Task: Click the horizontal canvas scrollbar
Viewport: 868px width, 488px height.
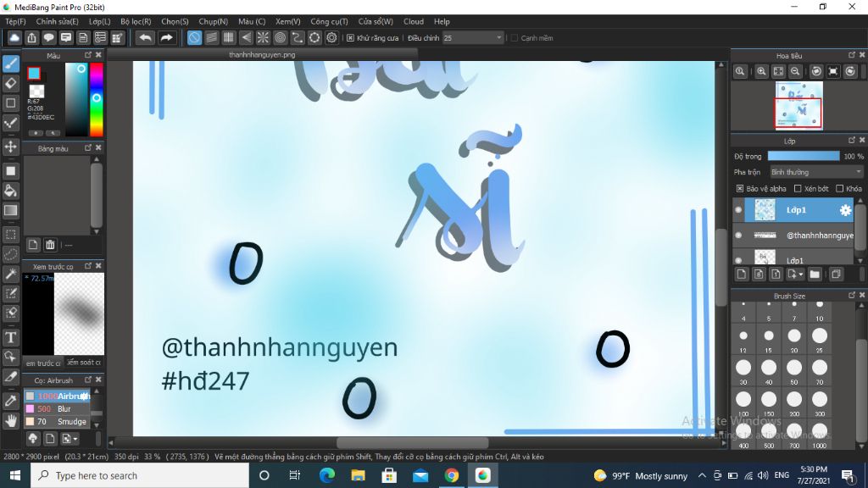Action: pyautogui.click(x=413, y=442)
